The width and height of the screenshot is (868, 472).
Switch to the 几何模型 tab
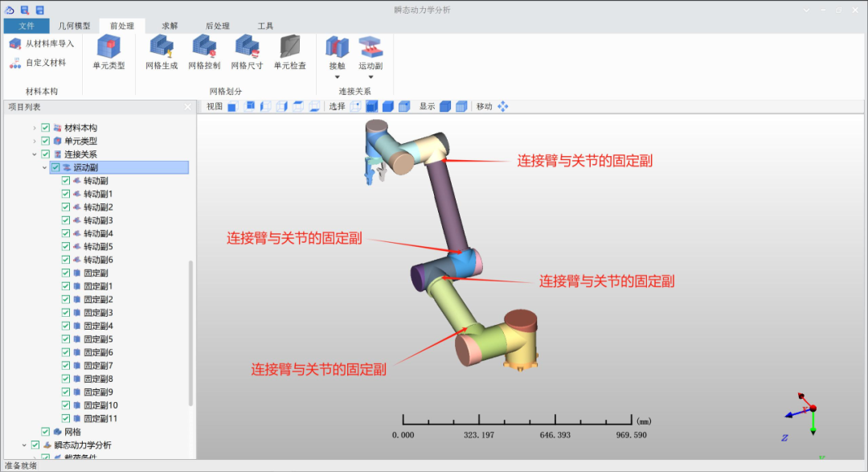pyautogui.click(x=74, y=26)
